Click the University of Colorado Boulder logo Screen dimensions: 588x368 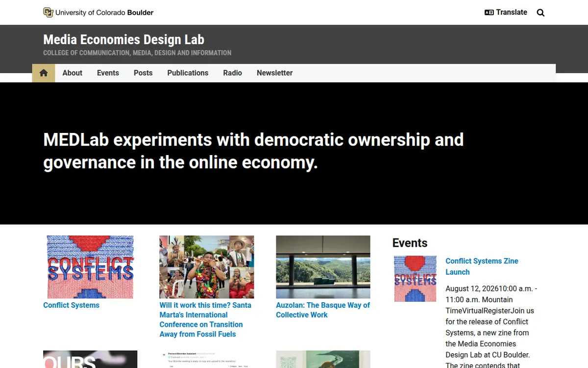point(98,12)
